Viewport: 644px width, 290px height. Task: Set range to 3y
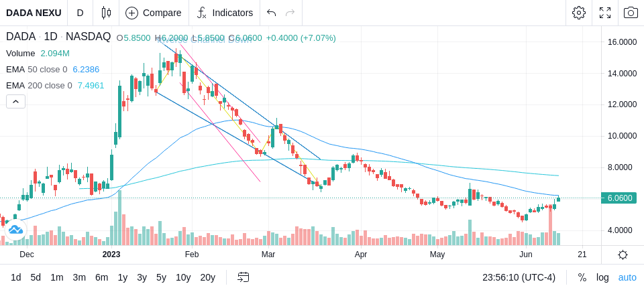[142, 278]
